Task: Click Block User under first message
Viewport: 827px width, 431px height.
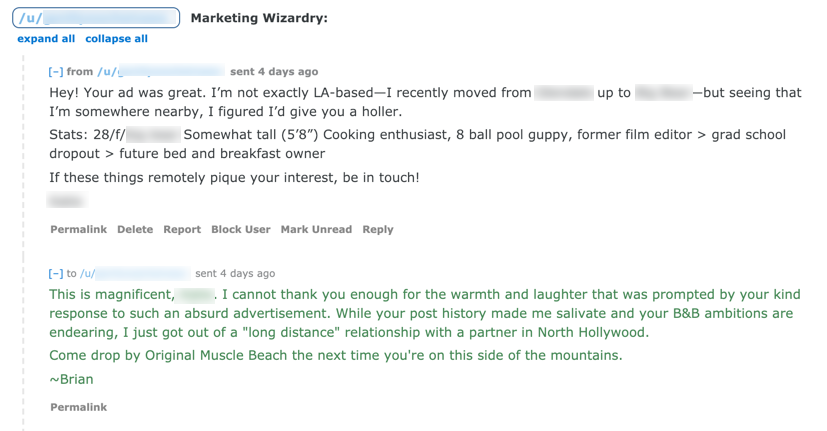Action: (240, 229)
